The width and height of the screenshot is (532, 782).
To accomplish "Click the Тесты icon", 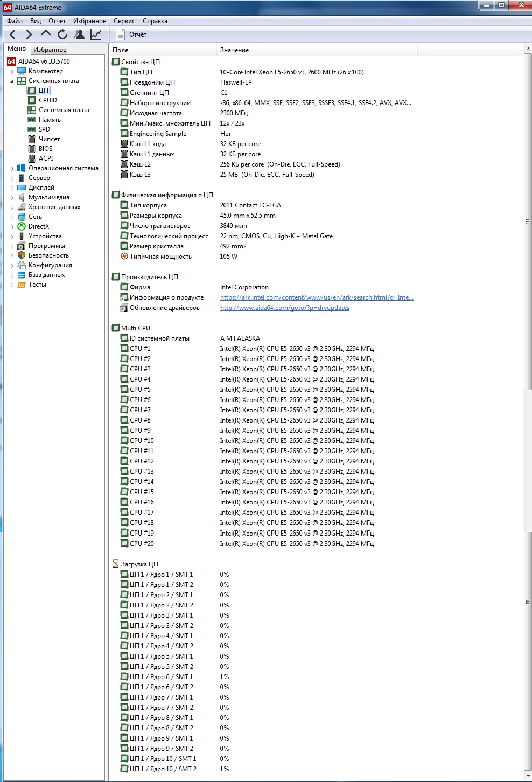I will (22, 285).
